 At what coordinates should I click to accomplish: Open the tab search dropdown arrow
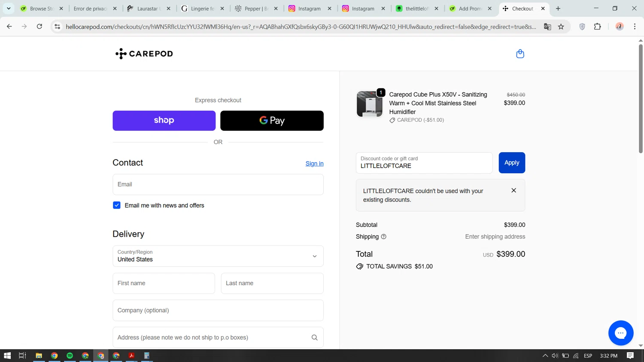click(9, 9)
